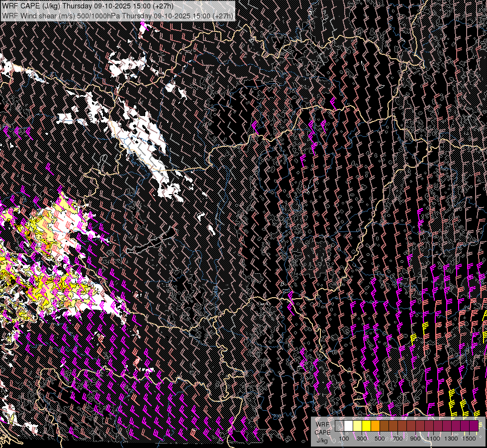Click the "1100" legend scale label
Screen dimensions: 487x448
point(433,439)
